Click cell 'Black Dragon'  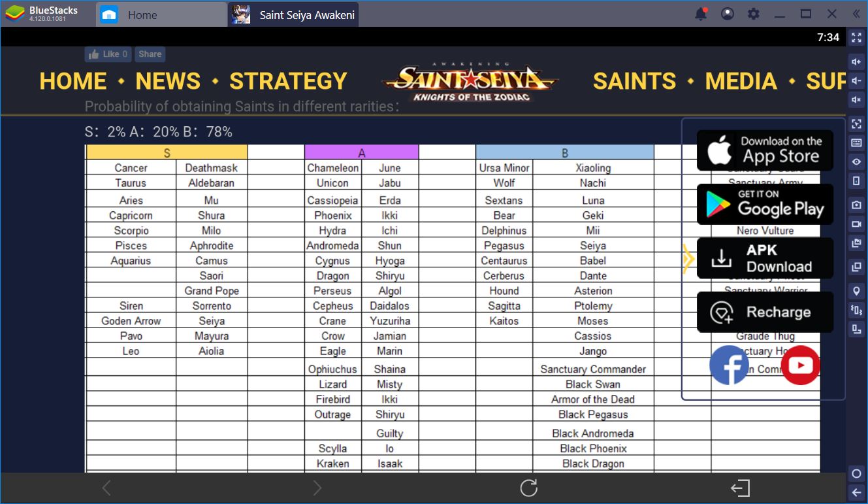tap(593, 463)
